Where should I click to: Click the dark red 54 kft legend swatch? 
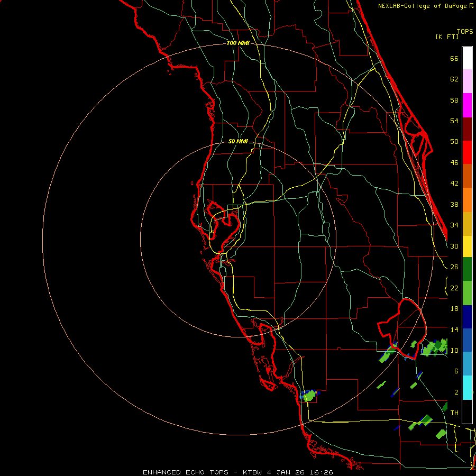tap(467, 129)
